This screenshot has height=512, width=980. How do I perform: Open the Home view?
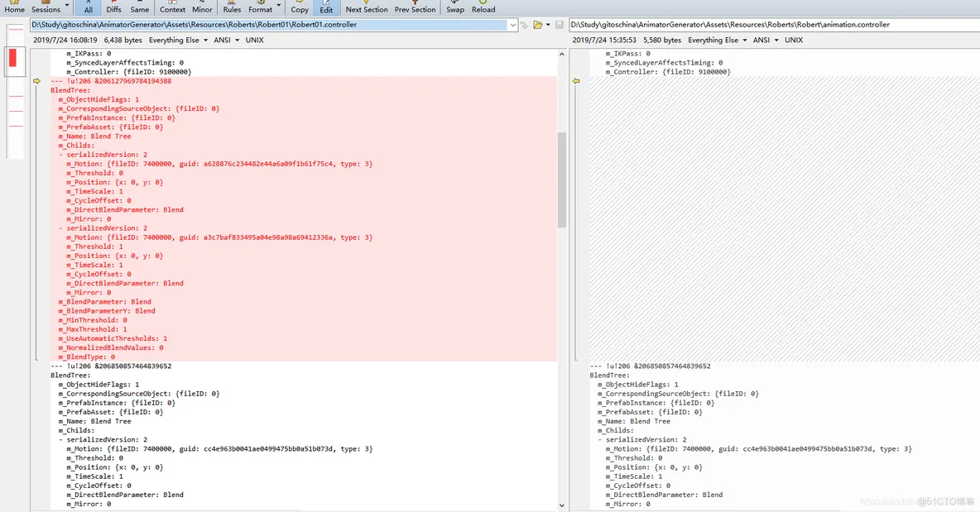pyautogui.click(x=14, y=7)
